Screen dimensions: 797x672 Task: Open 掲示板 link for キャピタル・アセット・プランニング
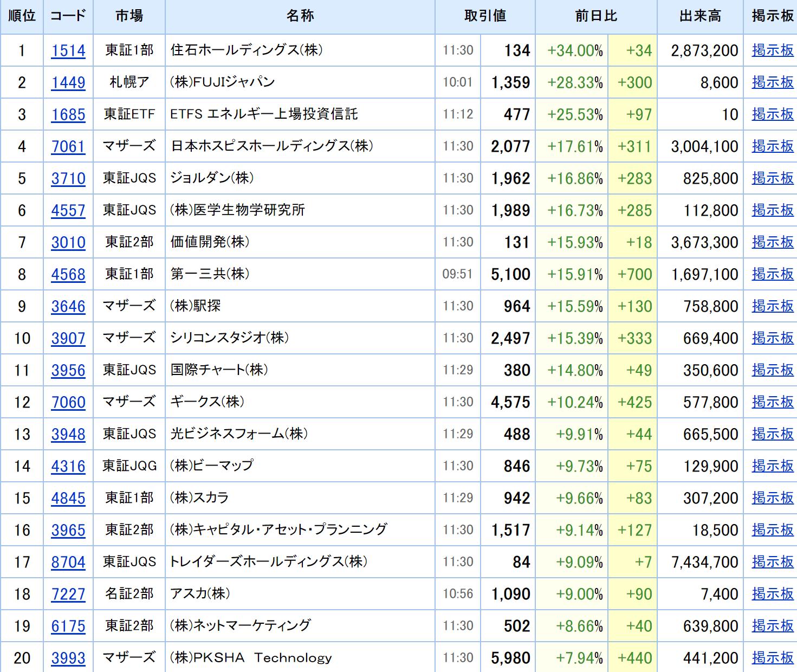pyautogui.click(x=773, y=530)
